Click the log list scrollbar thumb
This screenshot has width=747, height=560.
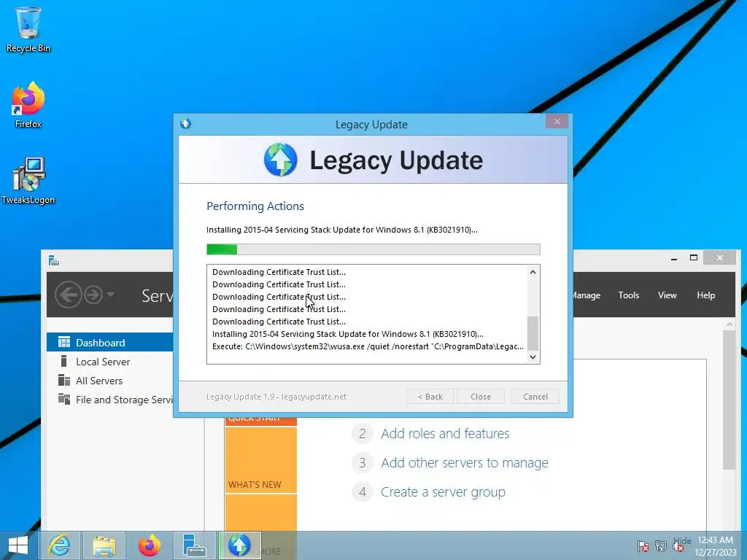(x=533, y=333)
